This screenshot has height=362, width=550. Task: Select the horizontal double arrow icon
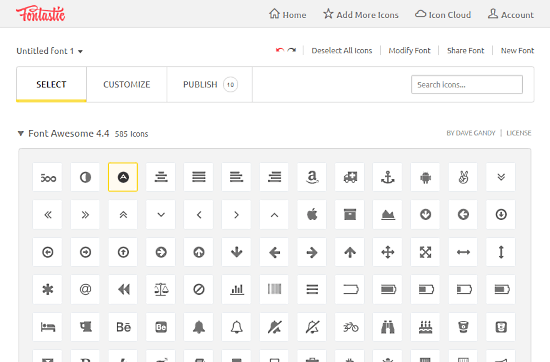463,252
